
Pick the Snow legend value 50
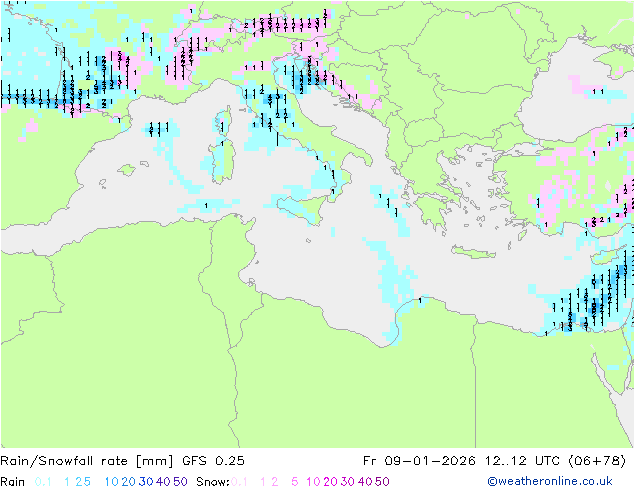point(383,482)
